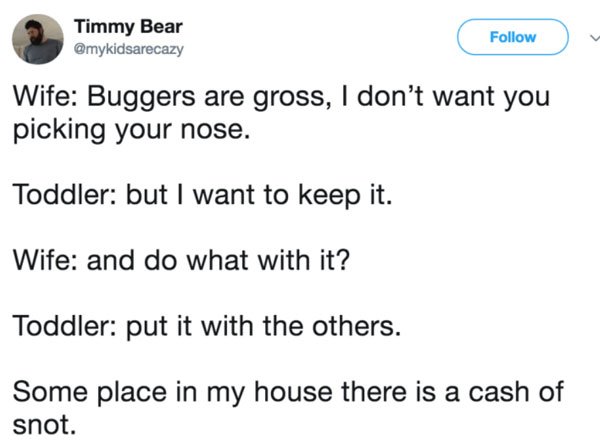
Task: Click the word "Buggers" in the tweet
Action: coord(141,97)
